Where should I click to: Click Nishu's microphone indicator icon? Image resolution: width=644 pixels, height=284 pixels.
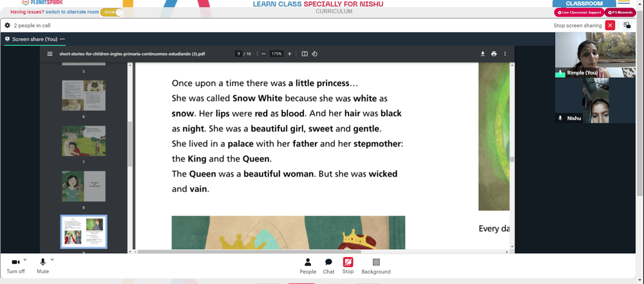(x=560, y=118)
